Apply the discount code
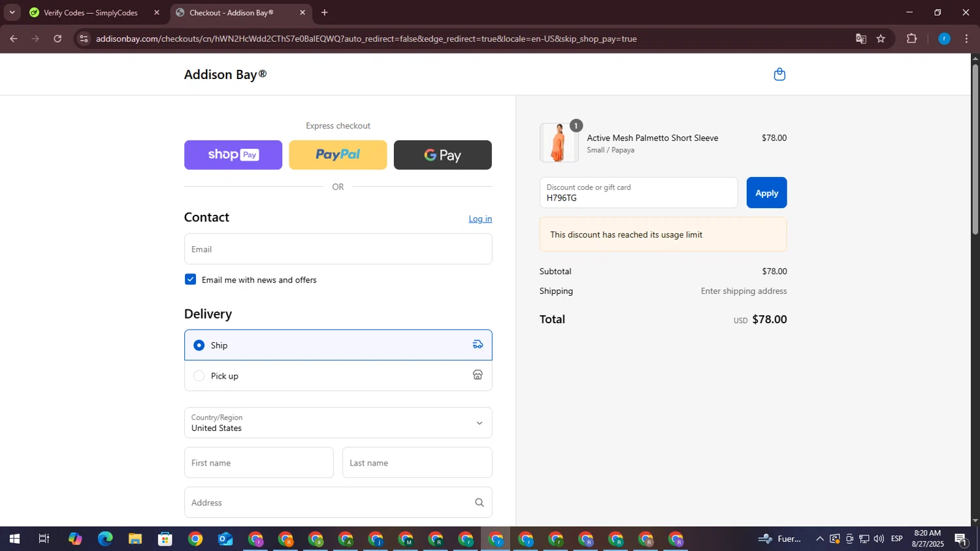Viewport: 980px width, 551px height. click(x=766, y=193)
